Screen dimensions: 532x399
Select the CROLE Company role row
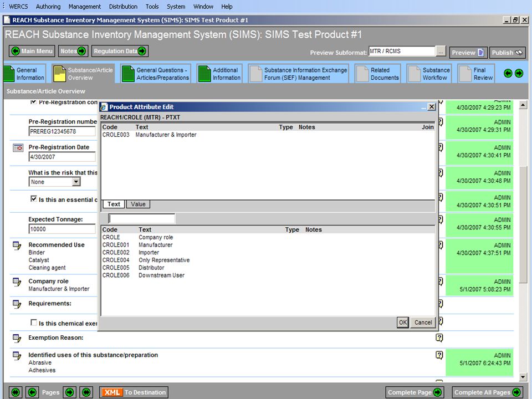tap(268, 238)
